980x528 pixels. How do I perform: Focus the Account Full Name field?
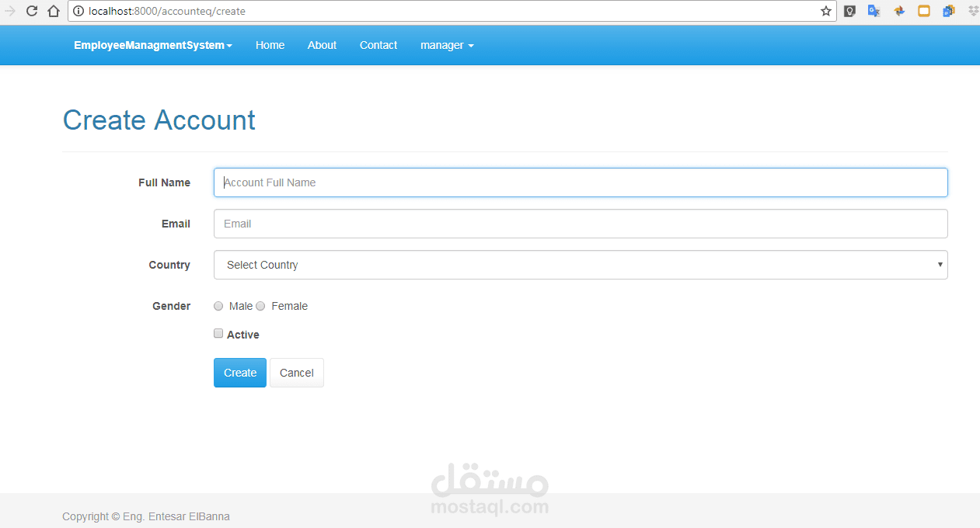tap(581, 182)
